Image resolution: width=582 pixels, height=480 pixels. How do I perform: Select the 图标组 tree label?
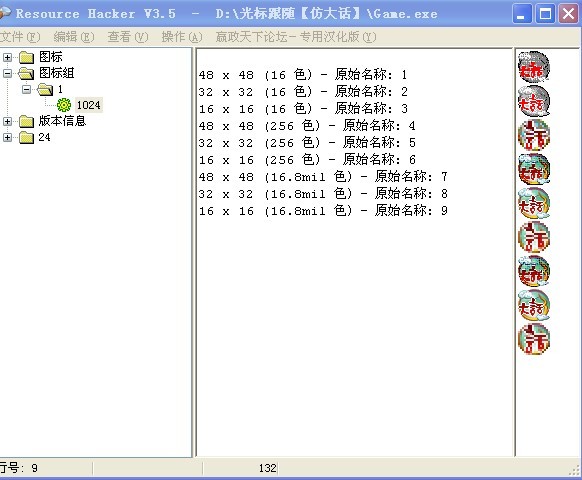point(56,73)
